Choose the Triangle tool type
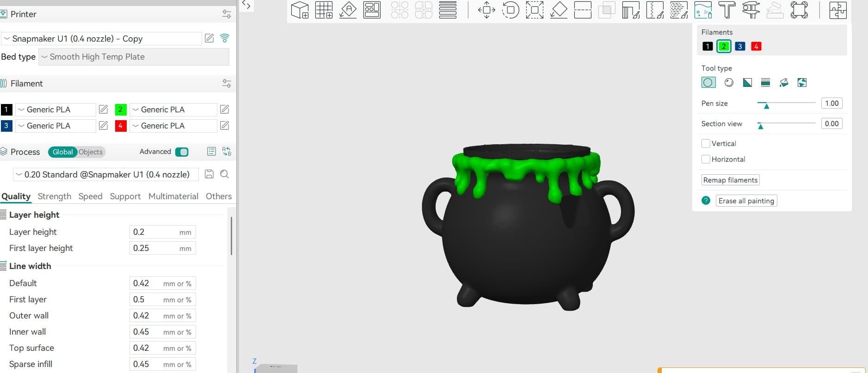Image resolution: width=868 pixels, height=373 pixels. (x=747, y=82)
